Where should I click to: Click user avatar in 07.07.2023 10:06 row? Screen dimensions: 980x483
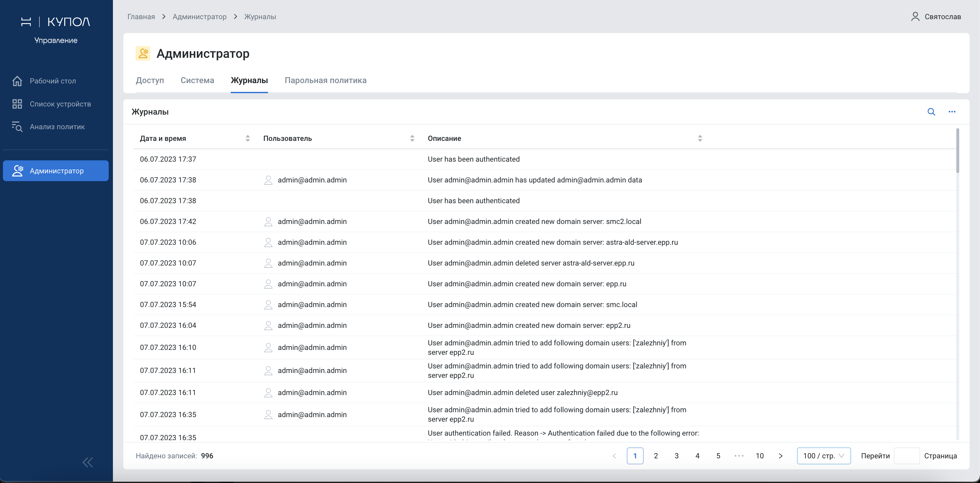[268, 242]
